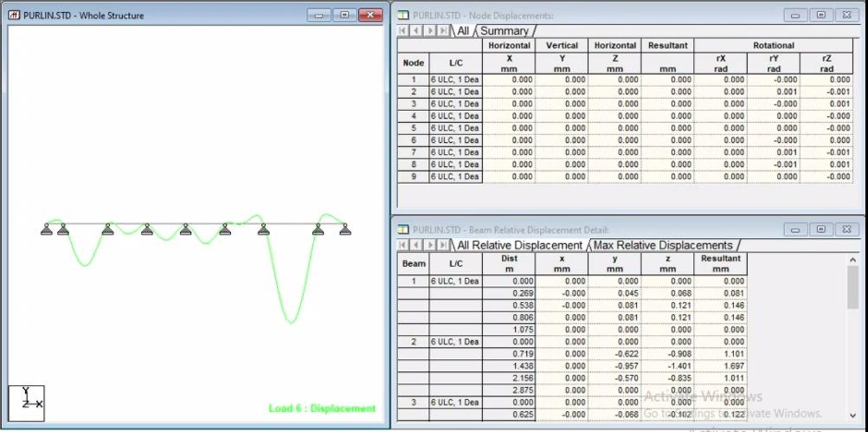Click node 2 rY value 0.001

pyautogui.click(x=774, y=92)
